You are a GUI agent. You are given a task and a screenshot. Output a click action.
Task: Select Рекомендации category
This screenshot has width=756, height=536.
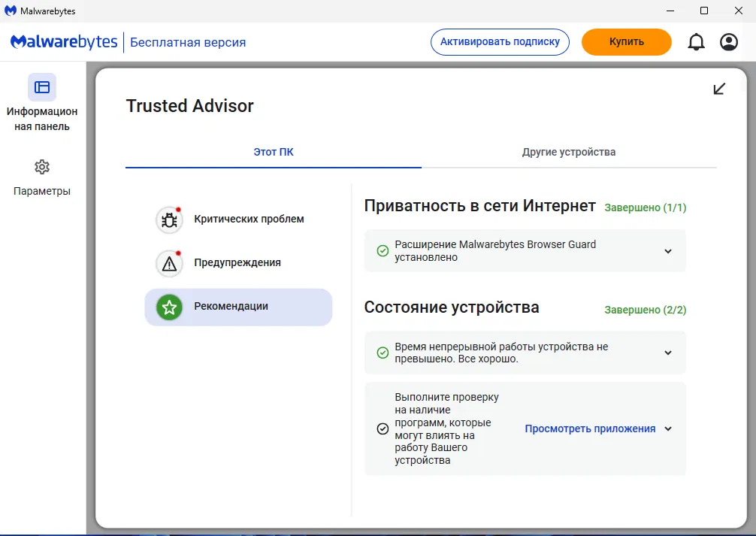239,307
